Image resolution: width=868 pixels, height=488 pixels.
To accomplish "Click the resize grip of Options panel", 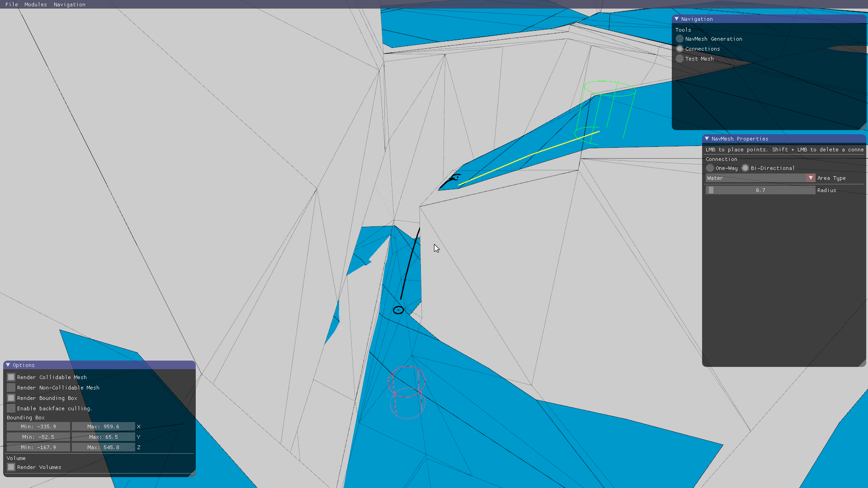I will 192,474.
